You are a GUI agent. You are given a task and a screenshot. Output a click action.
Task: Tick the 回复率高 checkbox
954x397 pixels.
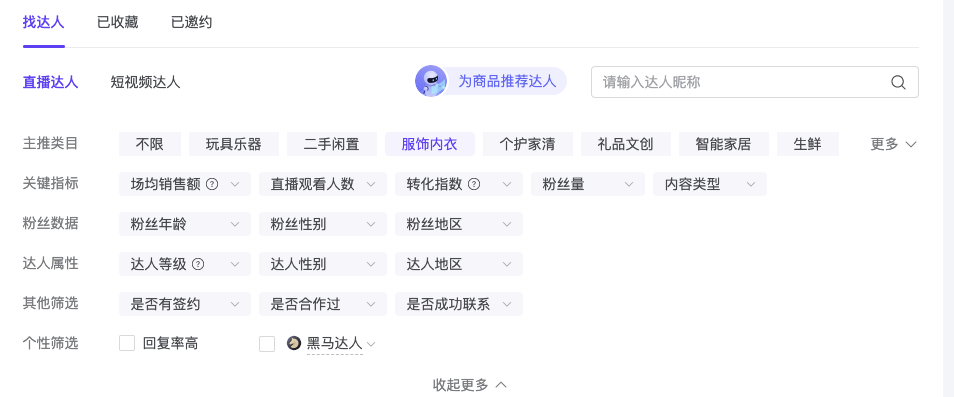127,343
